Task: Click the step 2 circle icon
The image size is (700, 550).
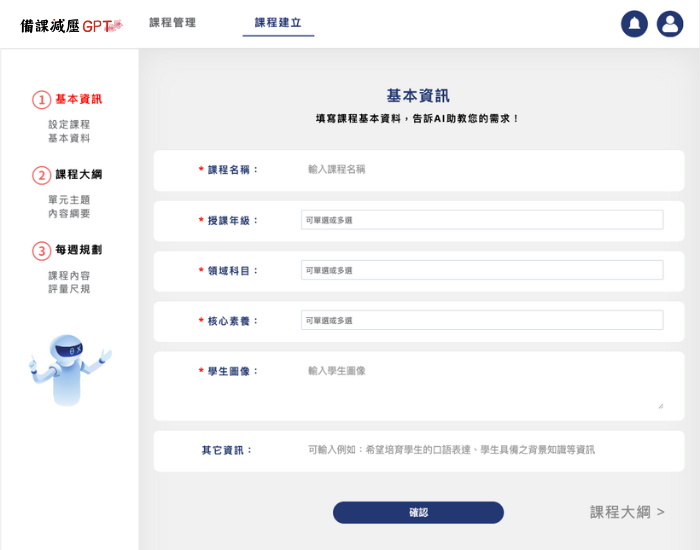Action: pos(41,175)
